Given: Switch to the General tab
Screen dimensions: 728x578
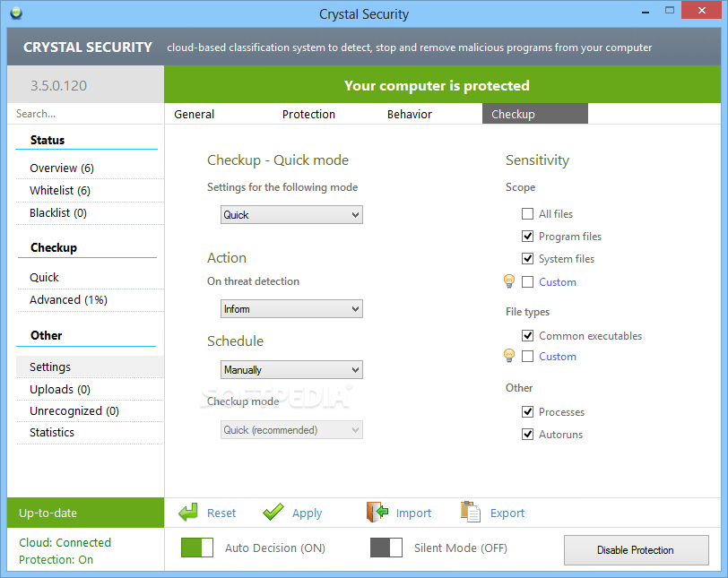Looking at the screenshot, I should [194, 114].
